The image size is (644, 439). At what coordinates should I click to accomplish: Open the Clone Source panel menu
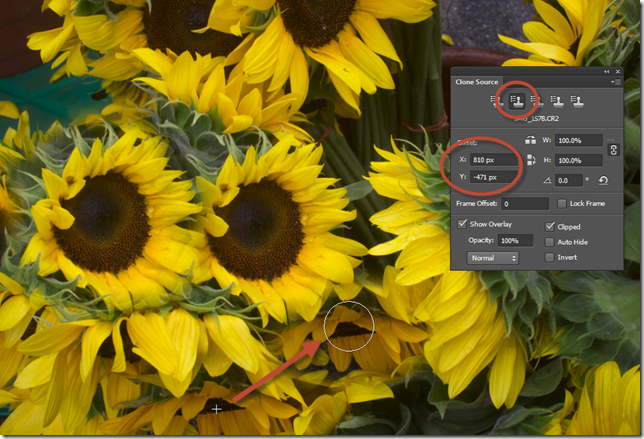click(616, 82)
